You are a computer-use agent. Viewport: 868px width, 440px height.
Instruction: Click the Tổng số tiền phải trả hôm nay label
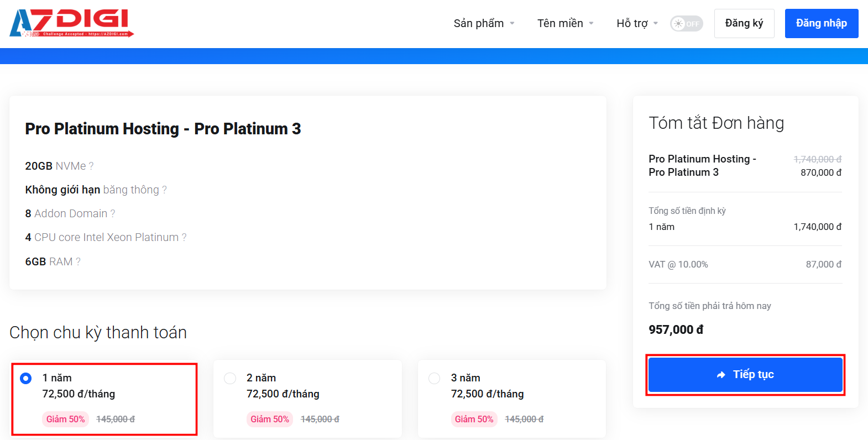(710, 306)
